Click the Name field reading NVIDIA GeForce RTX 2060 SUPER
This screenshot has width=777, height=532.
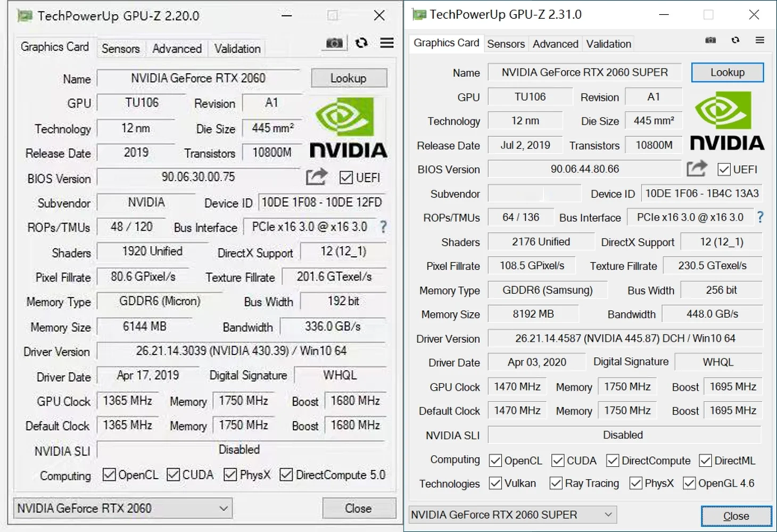tap(585, 72)
